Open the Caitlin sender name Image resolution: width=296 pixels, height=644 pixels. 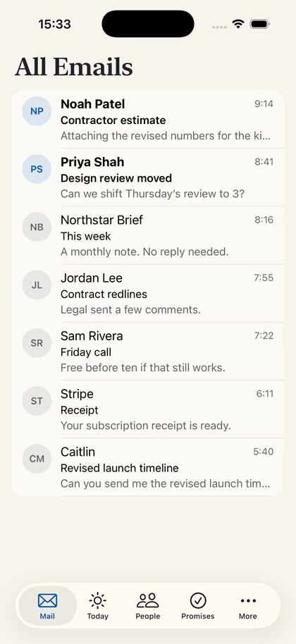coord(78,452)
